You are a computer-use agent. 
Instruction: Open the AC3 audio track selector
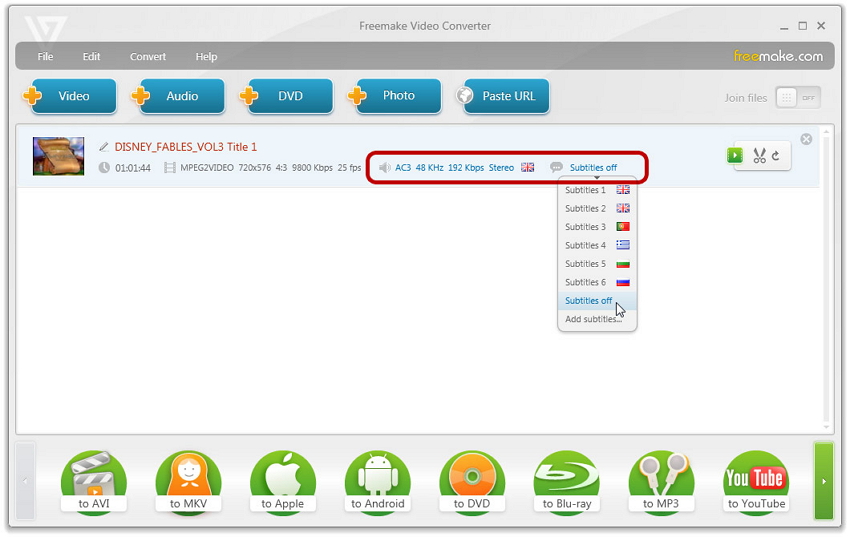coord(455,168)
